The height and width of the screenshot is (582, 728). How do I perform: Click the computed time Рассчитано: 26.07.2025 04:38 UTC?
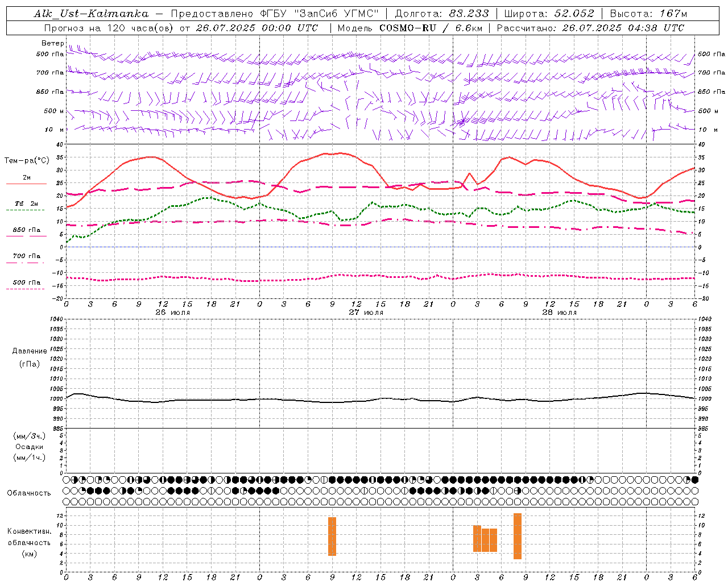coord(590,28)
